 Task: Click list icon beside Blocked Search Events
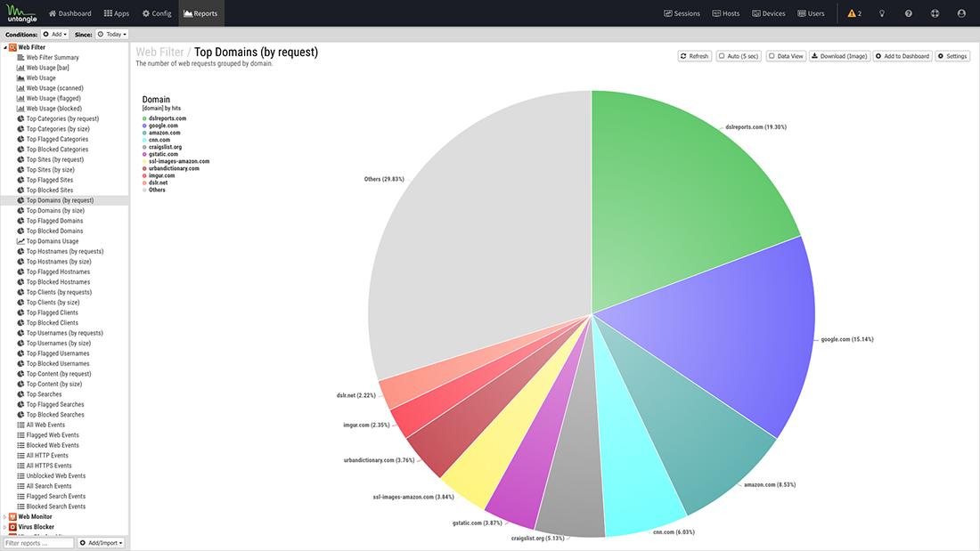[x=20, y=506]
